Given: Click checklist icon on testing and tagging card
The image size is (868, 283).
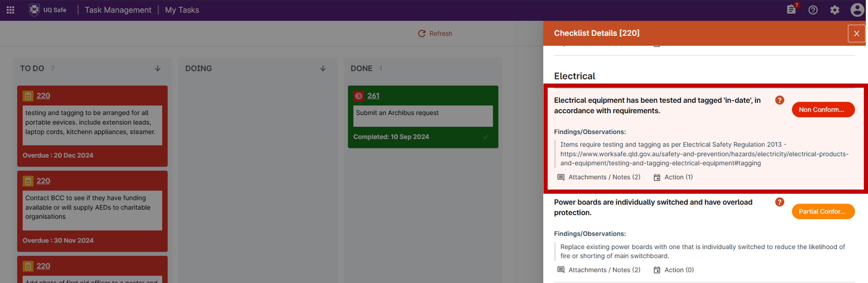Looking at the screenshot, I should (28, 96).
